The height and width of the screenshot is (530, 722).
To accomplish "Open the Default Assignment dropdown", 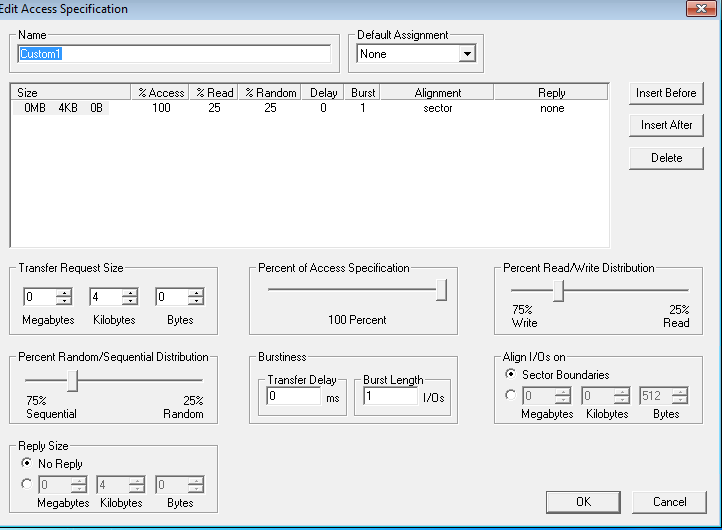I will [467, 54].
